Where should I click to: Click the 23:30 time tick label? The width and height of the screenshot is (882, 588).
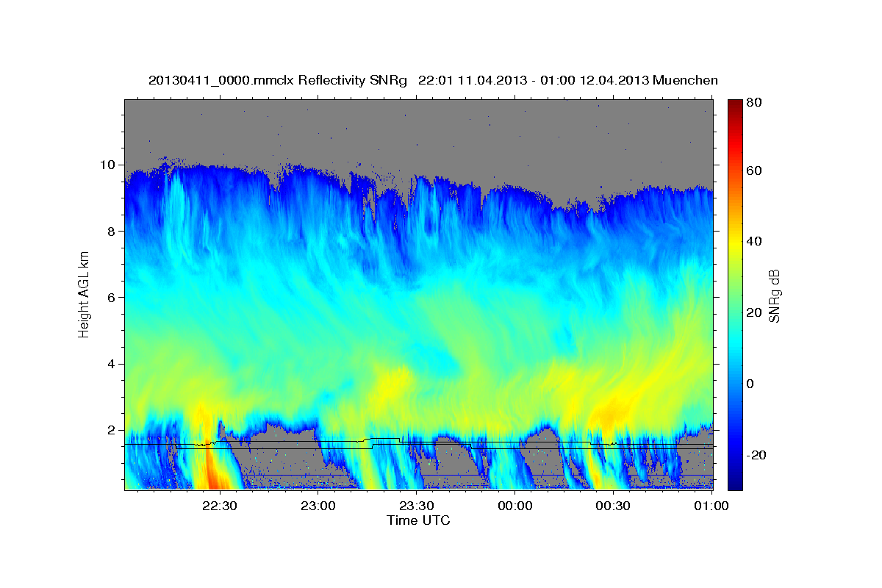click(417, 506)
